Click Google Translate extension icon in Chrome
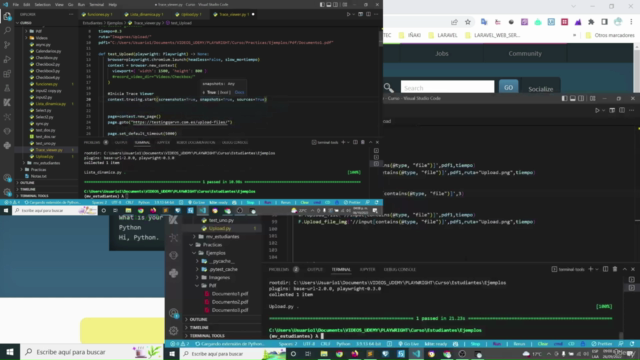 coord(484,22)
